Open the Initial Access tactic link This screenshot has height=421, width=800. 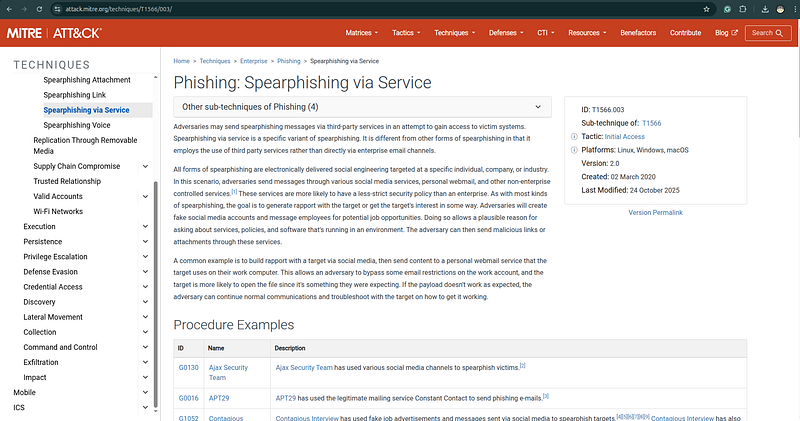tap(624, 137)
